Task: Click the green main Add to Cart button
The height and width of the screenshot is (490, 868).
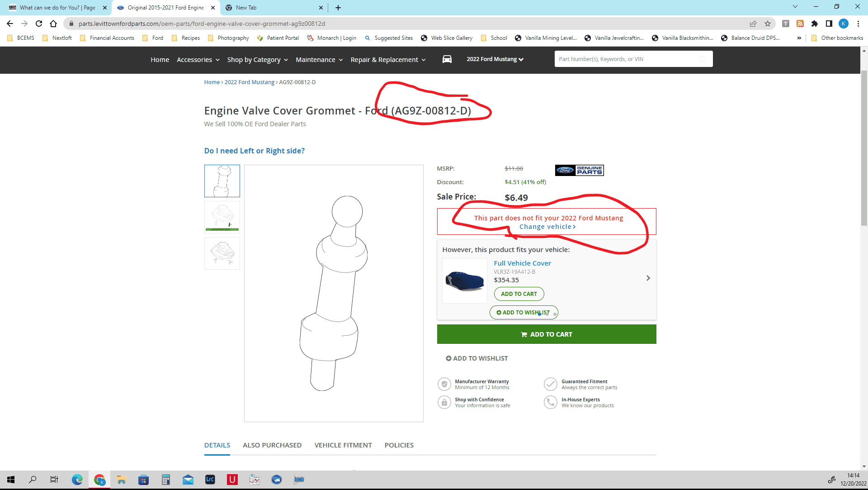Action: coord(547,334)
